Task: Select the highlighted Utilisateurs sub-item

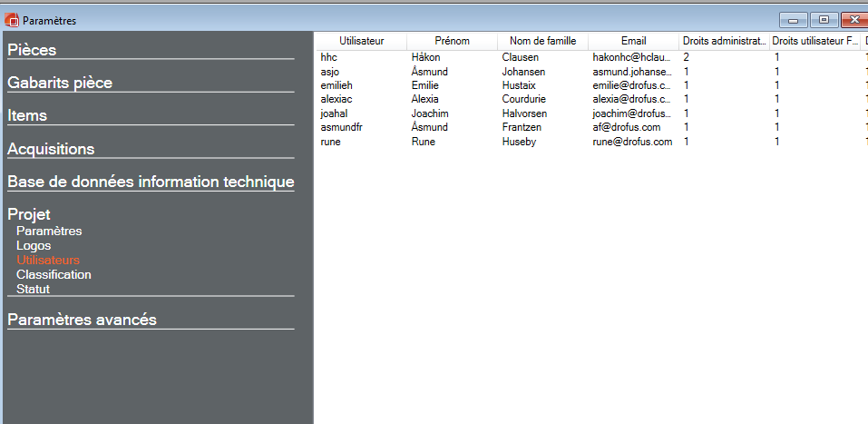Action: [x=48, y=260]
